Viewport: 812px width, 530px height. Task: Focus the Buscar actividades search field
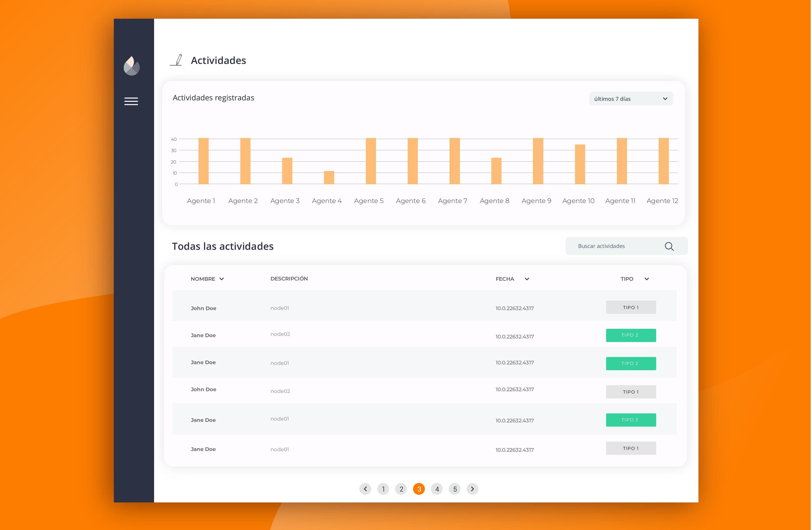tap(626, 246)
